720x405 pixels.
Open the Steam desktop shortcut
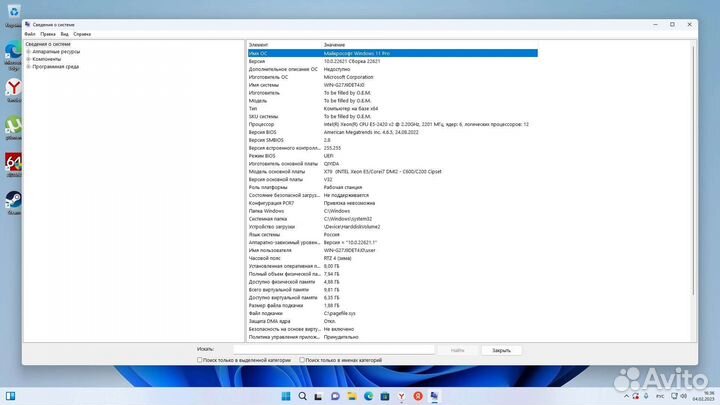pos(14,200)
